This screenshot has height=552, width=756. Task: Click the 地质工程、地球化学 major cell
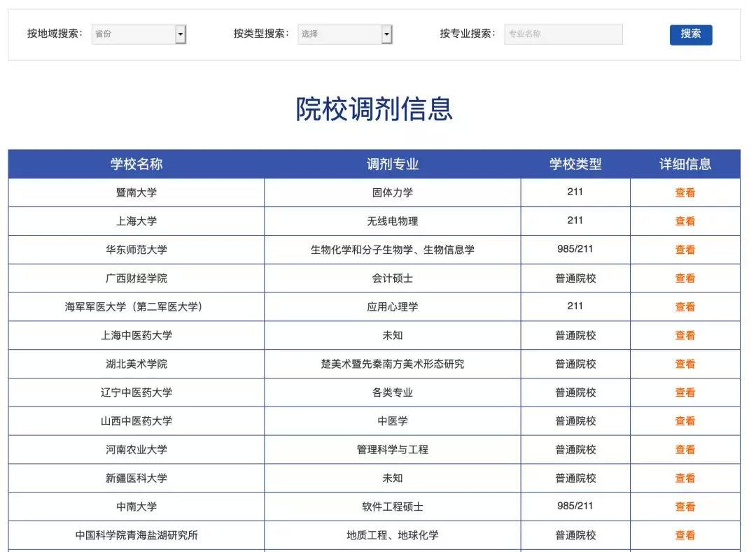[x=393, y=535]
